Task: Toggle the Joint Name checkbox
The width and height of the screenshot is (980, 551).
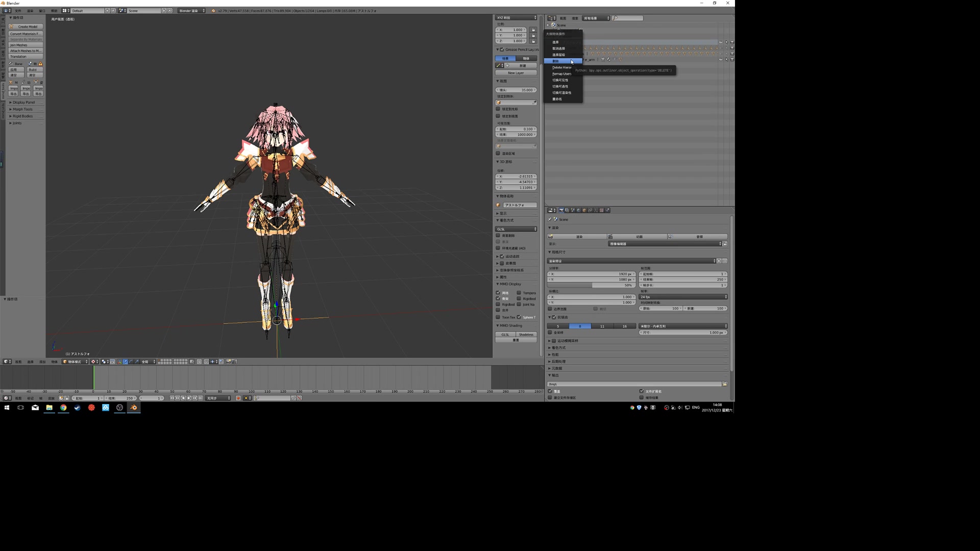Action: click(519, 305)
